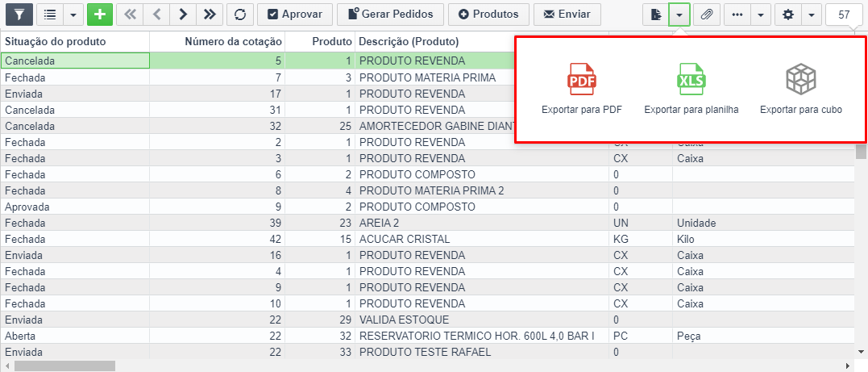The height and width of the screenshot is (372, 868).
Task: Expand the list view dropdown arrow
Action: coord(73,15)
